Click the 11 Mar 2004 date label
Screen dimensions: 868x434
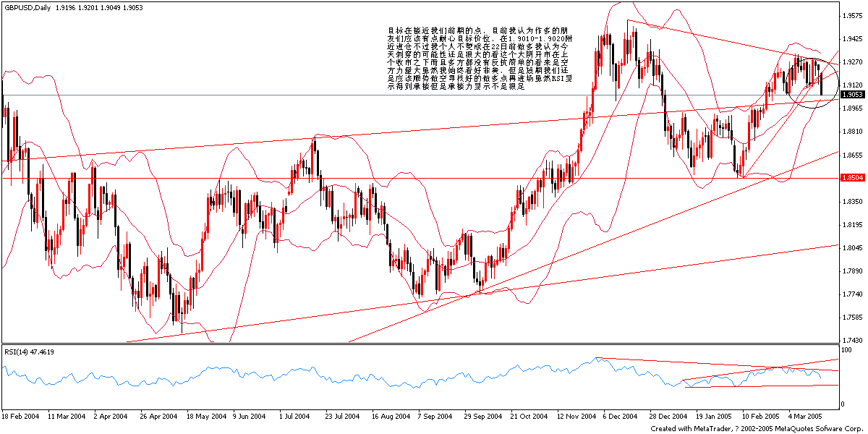coord(67,417)
